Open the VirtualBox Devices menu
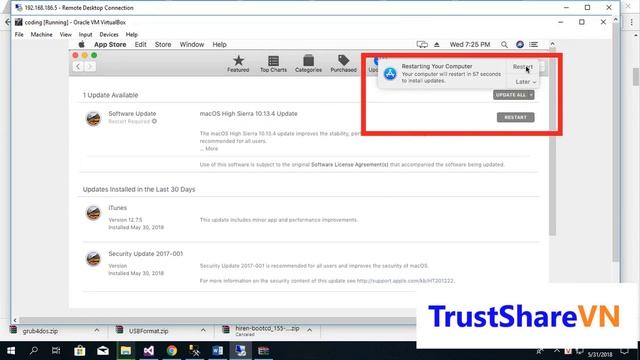The image size is (640, 360). (x=109, y=35)
